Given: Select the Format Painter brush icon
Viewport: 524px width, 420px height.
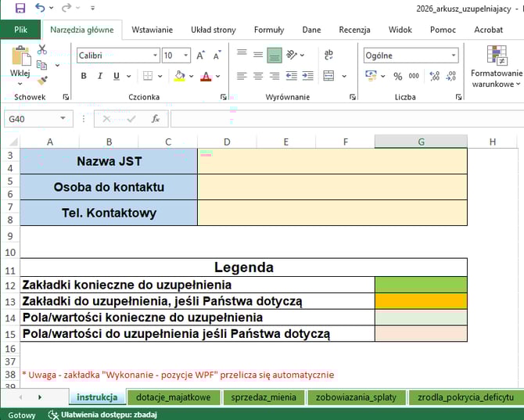Looking at the screenshot, I should pos(42,80).
